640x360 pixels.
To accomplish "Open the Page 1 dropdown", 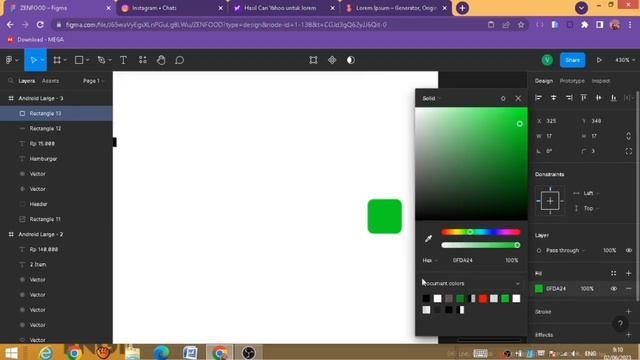I will pyautogui.click(x=93, y=81).
